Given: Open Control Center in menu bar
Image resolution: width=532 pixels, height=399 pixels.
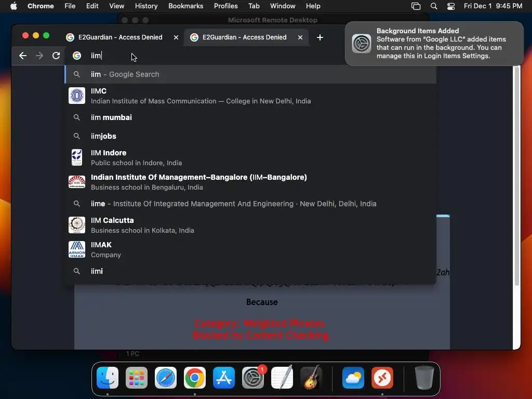Looking at the screenshot, I should coord(450,6).
